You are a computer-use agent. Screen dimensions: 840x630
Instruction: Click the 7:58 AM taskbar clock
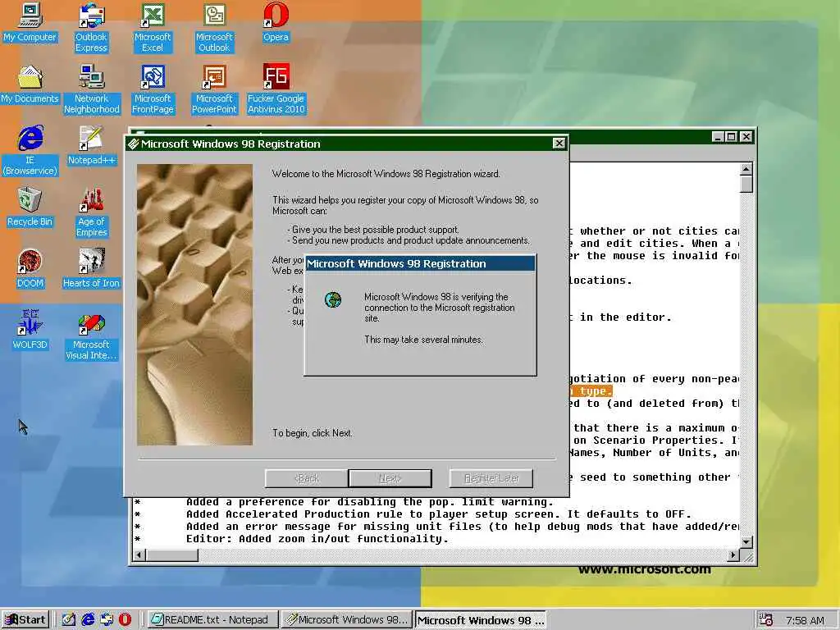tap(805, 620)
